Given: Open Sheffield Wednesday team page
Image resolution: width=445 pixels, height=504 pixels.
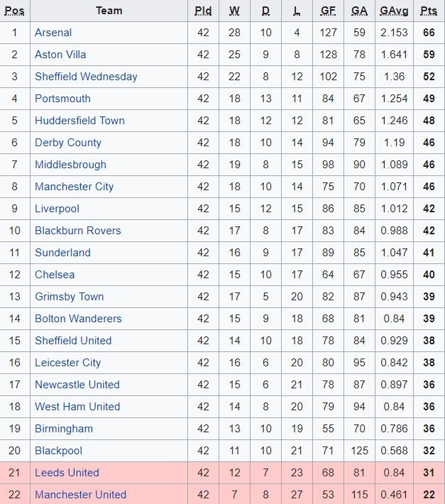Looking at the screenshot, I should (86, 77).
